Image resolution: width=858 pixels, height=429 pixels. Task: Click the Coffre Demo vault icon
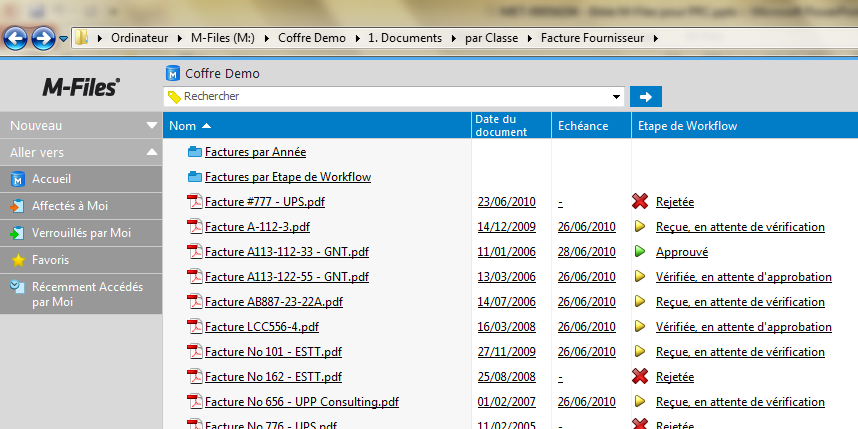pos(173,73)
